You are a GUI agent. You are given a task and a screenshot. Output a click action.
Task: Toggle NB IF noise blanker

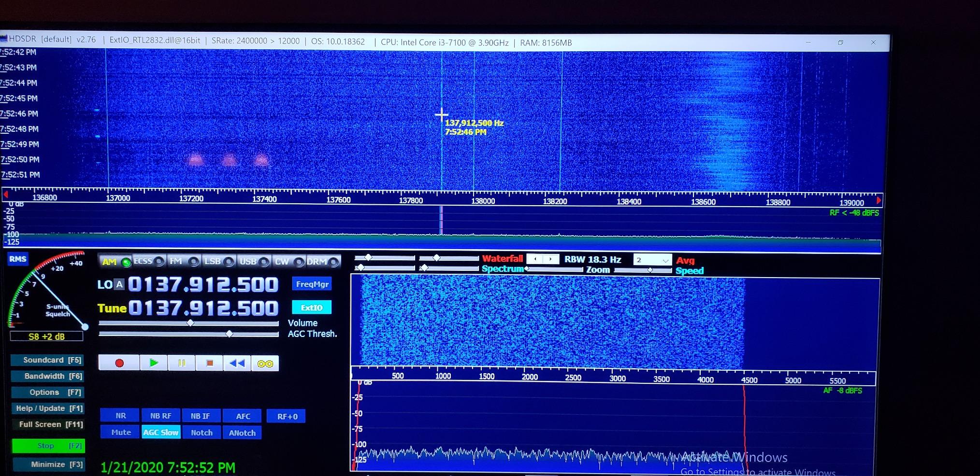pyautogui.click(x=201, y=416)
